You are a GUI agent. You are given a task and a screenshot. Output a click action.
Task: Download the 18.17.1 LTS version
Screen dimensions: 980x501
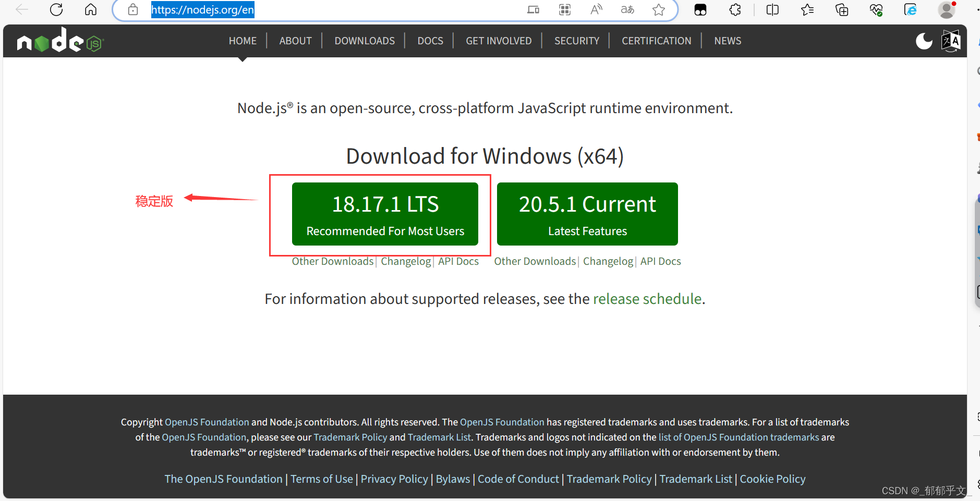coord(385,214)
